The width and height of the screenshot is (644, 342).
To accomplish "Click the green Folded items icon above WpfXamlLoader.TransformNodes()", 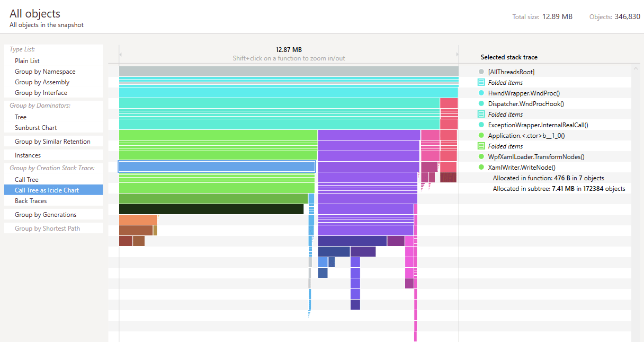I will (x=481, y=146).
